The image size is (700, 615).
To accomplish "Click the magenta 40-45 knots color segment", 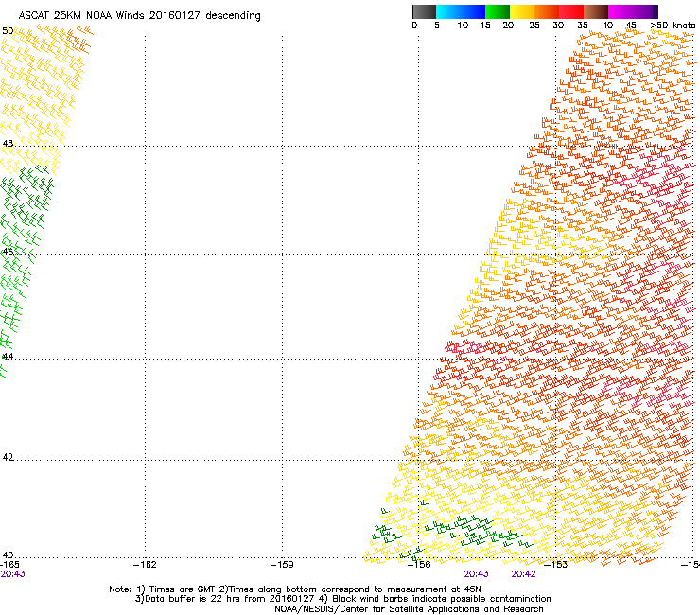I will click(x=621, y=11).
